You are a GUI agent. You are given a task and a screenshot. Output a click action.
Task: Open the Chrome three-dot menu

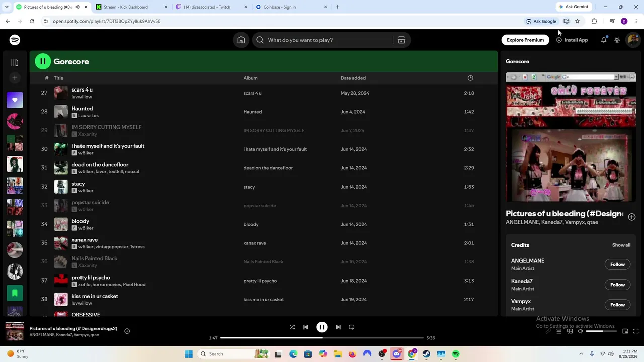click(636, 21)
